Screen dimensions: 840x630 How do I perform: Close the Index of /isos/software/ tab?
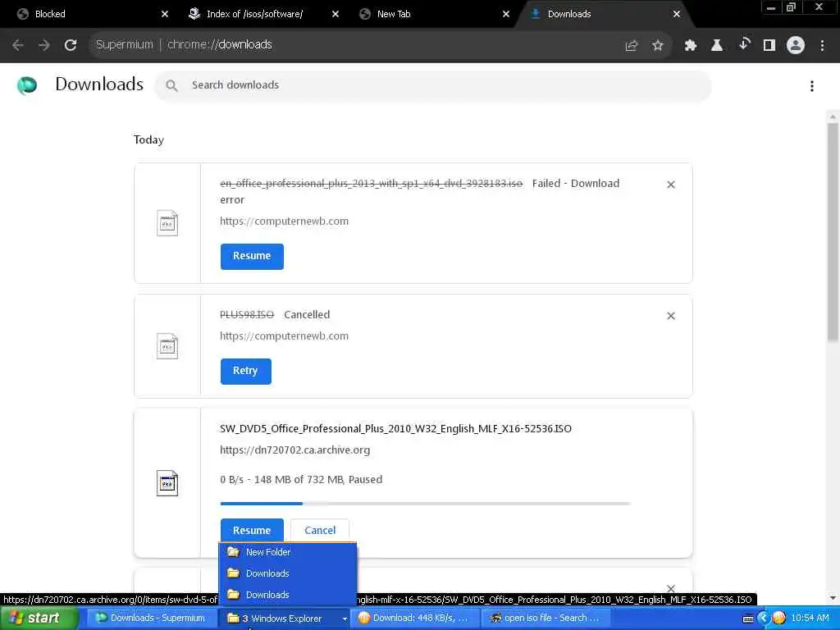tap(336, 14)
